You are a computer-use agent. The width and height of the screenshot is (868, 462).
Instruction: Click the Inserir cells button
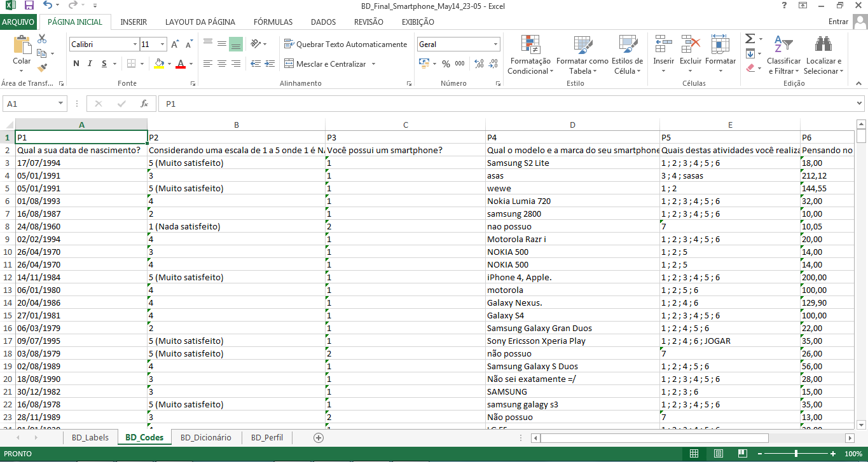click(x=664, y=55)
